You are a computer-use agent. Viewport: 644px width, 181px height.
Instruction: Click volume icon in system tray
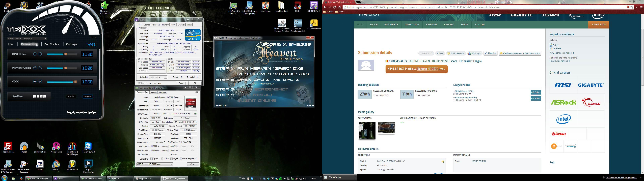[x=305, y=178]
